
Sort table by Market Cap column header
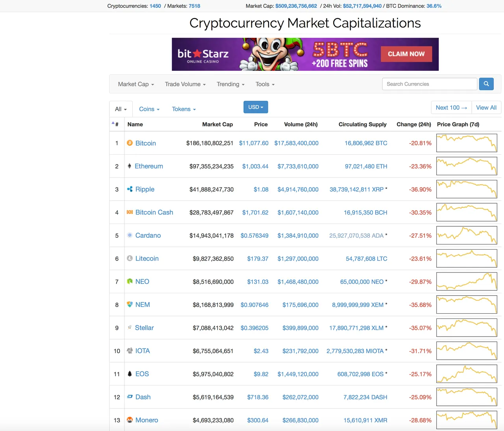pos(217,124)
